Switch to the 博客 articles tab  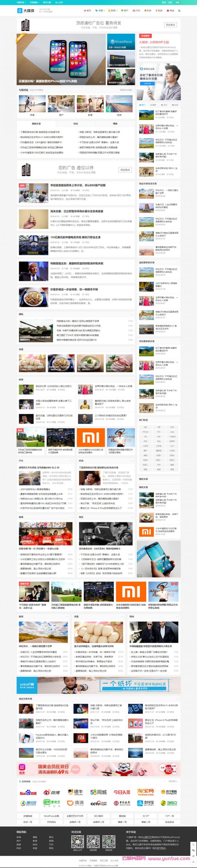tap(115, 124)
